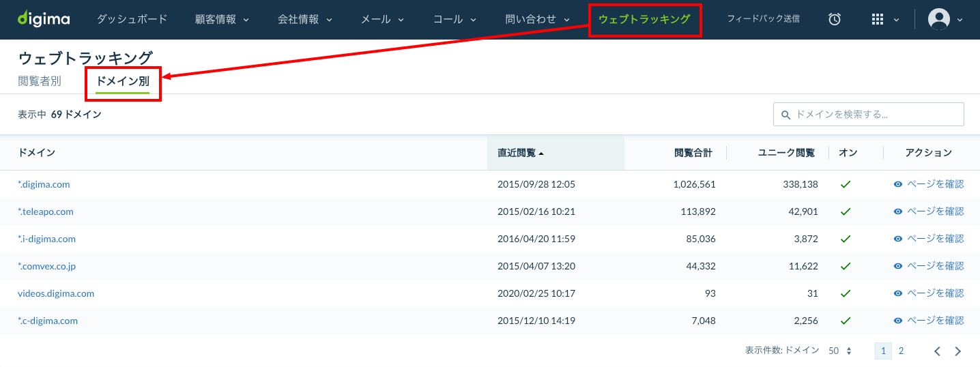Open ダッシュボード in the navigation bar
Screen dimensions: 980x367
132,19
